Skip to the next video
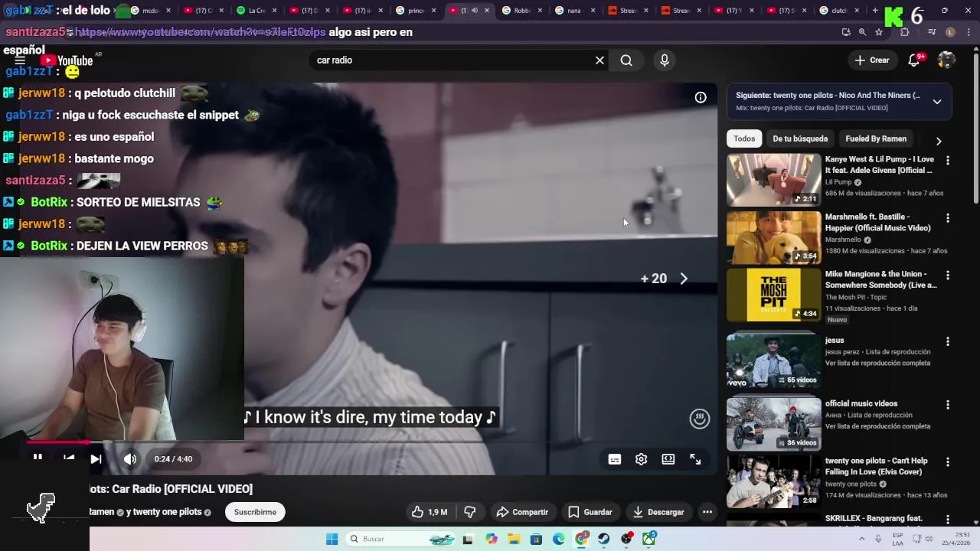The image size is (980, 551). pyautogui.click(x=96, y=459)
